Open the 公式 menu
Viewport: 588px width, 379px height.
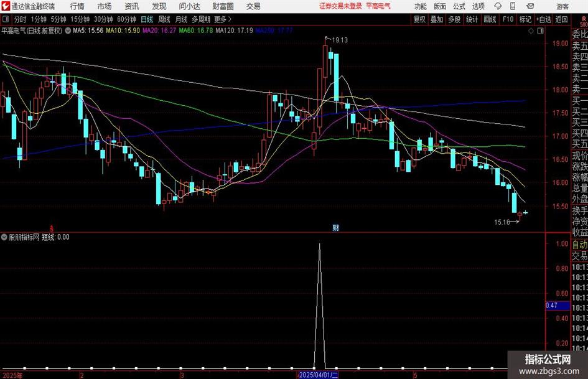[459, 6]
